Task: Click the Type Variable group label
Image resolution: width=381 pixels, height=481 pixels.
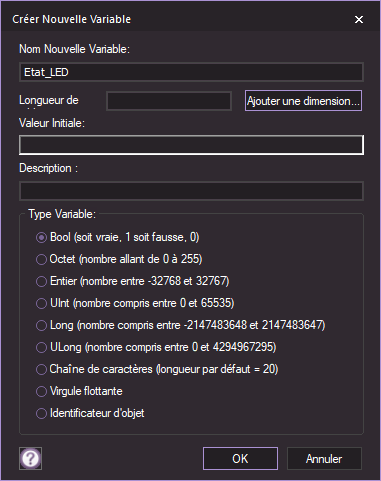Action: pyautogui.click(x=62, y=214)
